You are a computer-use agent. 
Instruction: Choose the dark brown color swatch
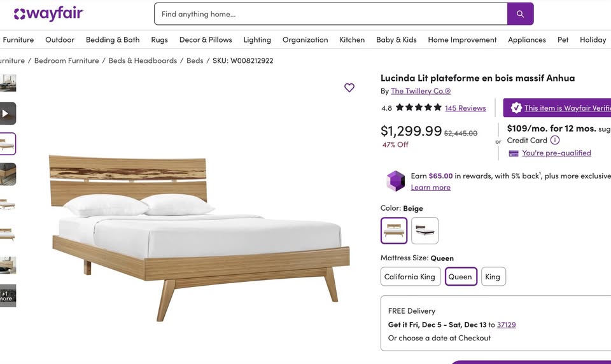[425, 230]
